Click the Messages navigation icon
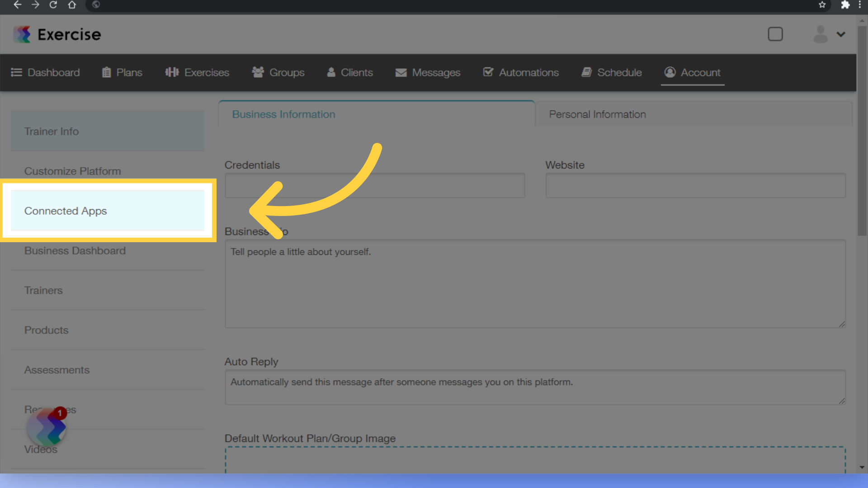Image resolution: width=868 pixels, height=488 pixels. coord(400,73)
